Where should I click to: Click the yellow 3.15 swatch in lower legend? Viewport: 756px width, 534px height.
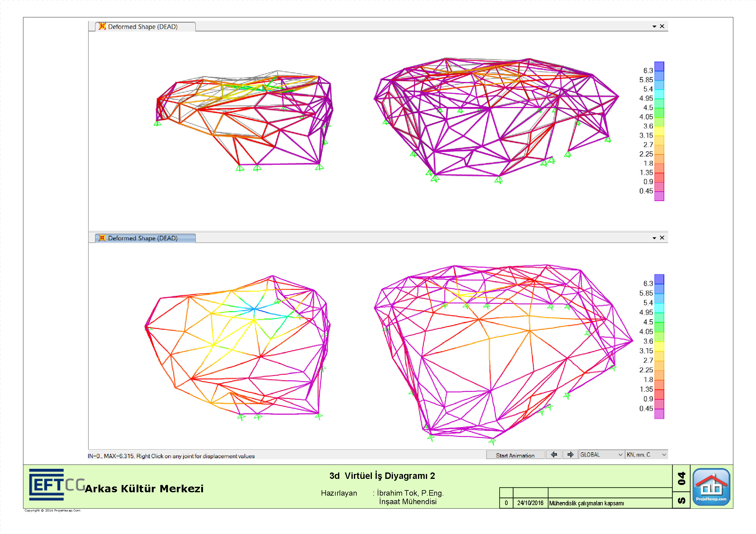[x=659, y=347]
